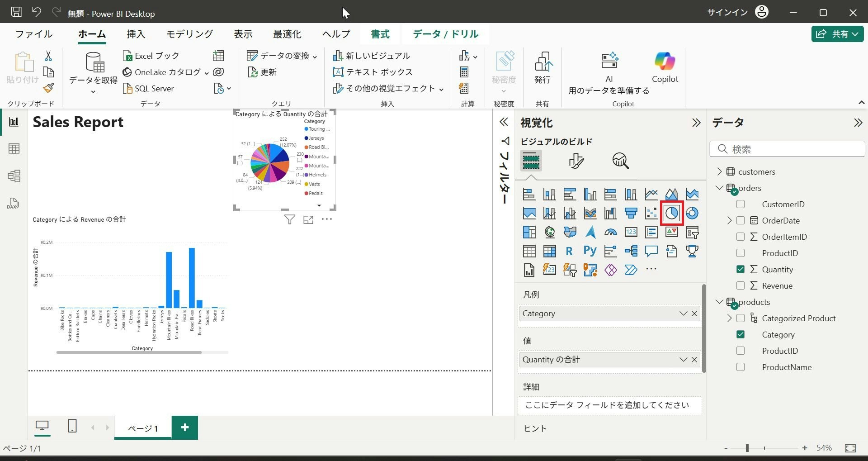
Task: Collapse the orders table
Action: 720,188
